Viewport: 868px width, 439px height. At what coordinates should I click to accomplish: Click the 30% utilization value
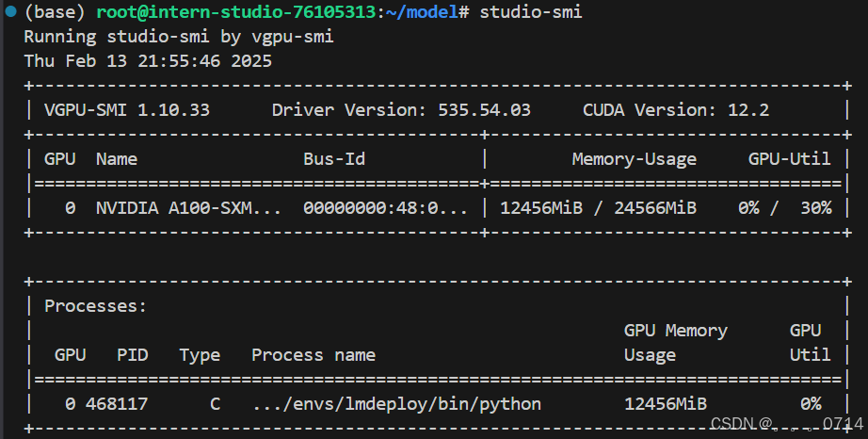pos(815,207)
